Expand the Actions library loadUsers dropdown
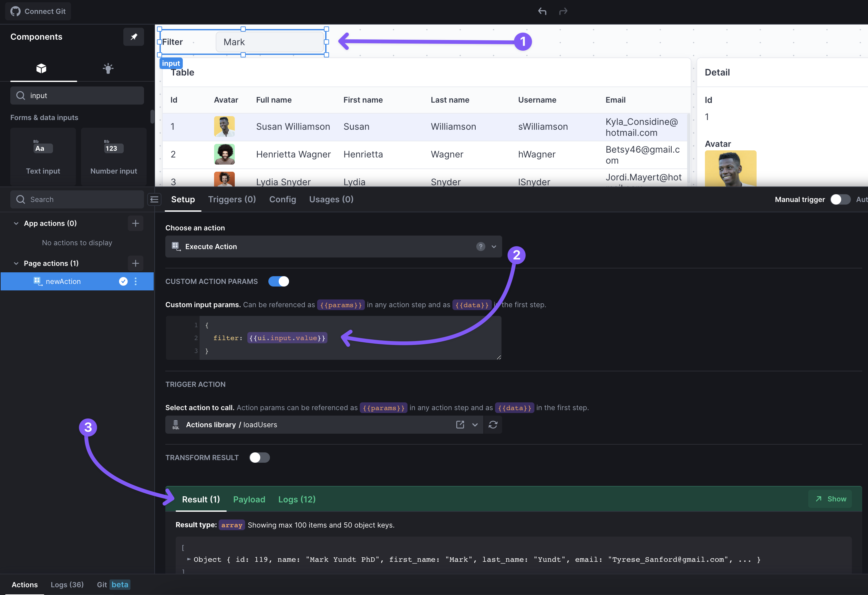 point(475,425)
